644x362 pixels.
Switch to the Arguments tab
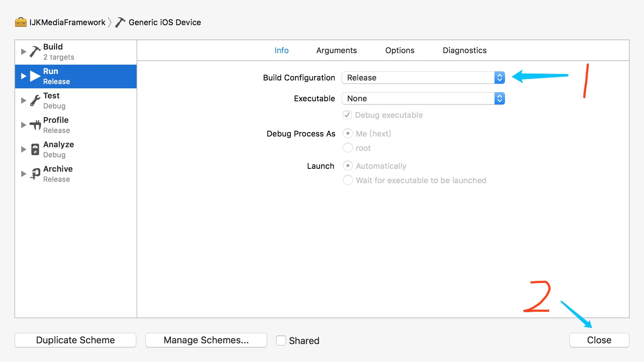pyautogui.click(x=336, y=50)
